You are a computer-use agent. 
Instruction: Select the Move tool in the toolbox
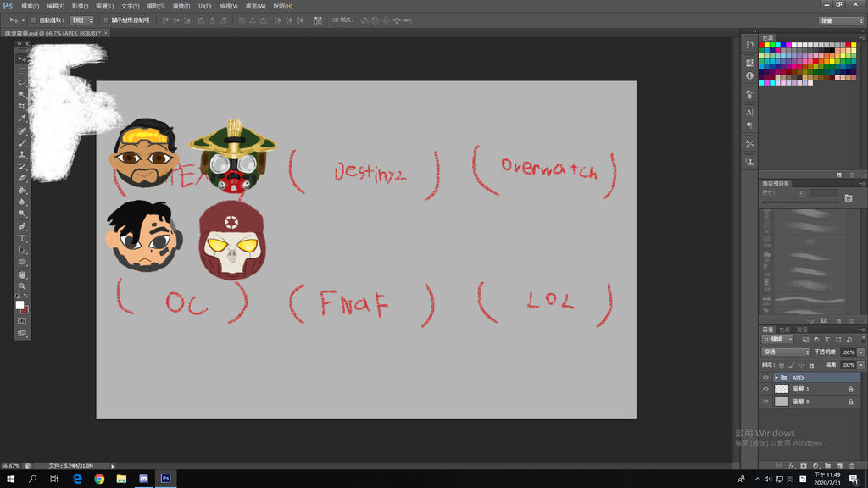tap(21, 58)
